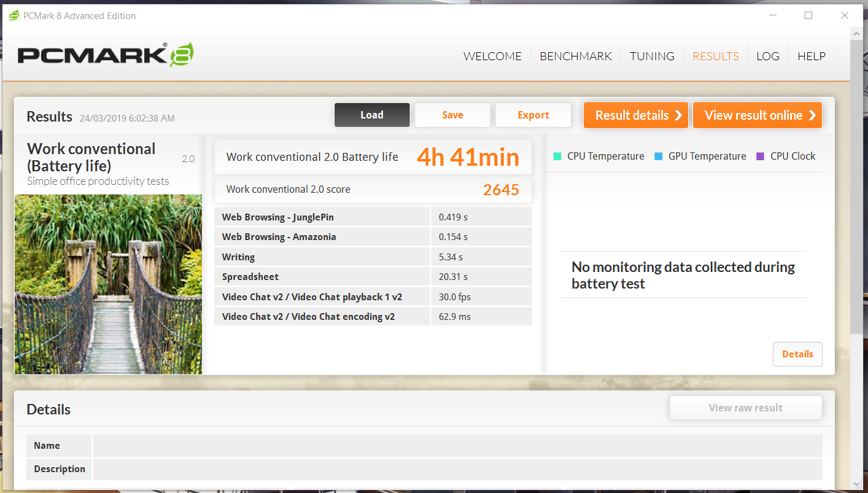Click the 4h 41min battery life value
Viewport: 868px width, 493px height.
click(468, 157)
